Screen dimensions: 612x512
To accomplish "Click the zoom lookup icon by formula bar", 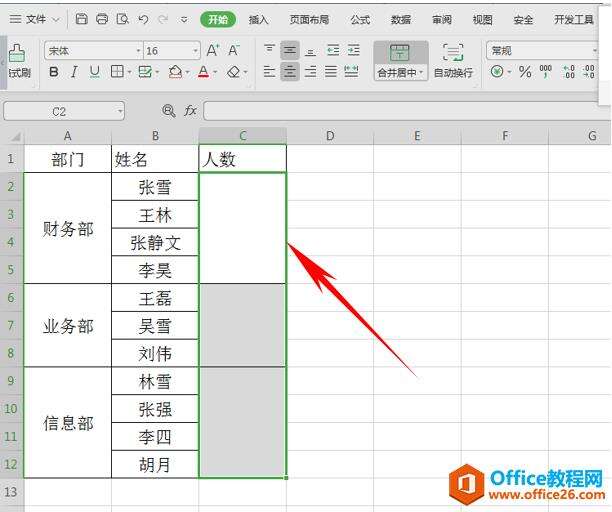I will tap(168, 111).
